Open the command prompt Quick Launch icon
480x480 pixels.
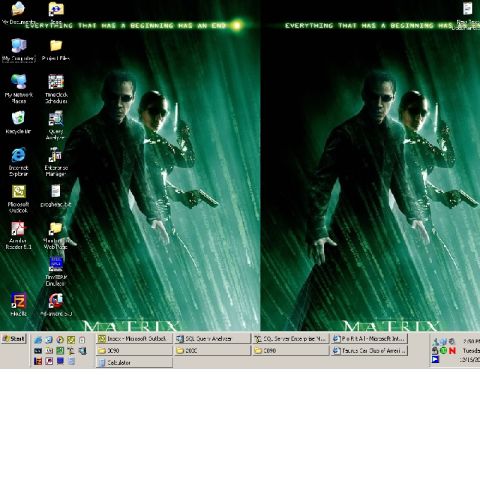pos(38,351)
